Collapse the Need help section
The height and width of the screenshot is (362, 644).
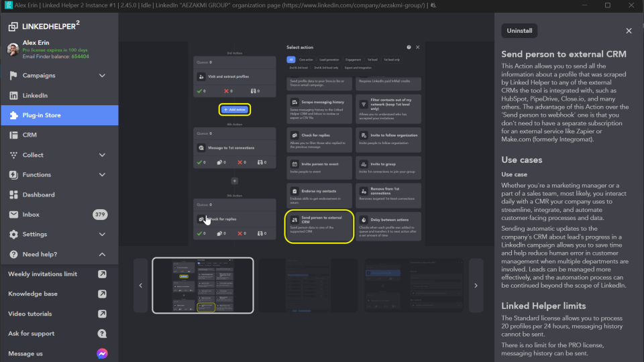point(102,255)
